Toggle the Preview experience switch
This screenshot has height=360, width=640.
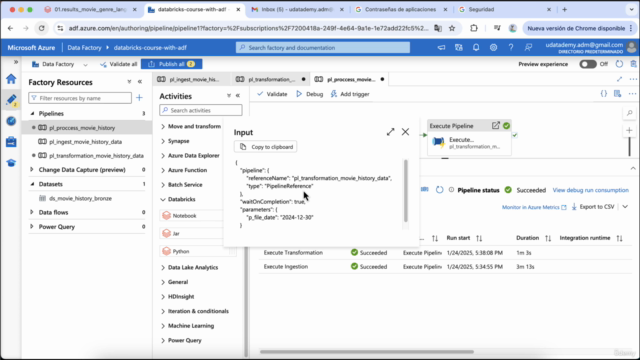[588, 64]
